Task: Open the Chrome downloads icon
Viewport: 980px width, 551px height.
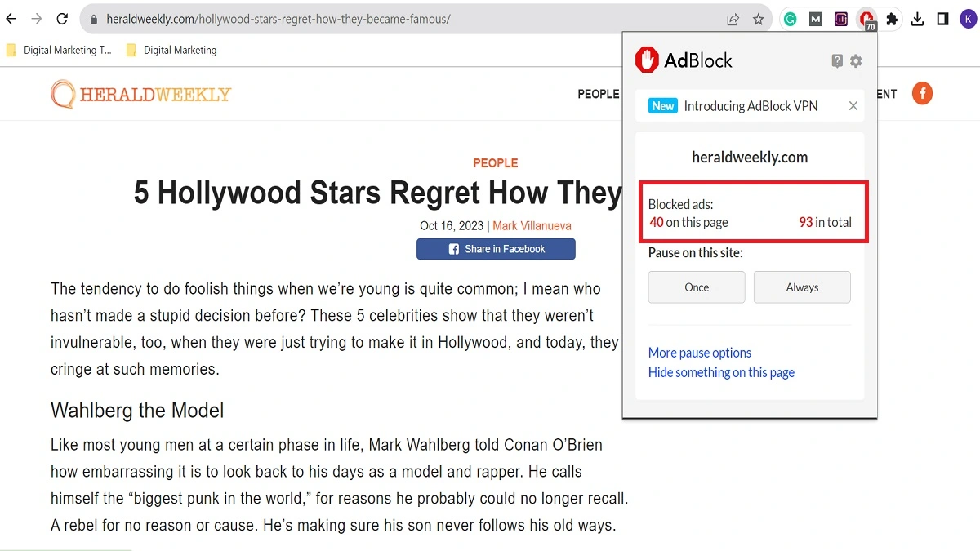Action: tap(917, 20)
